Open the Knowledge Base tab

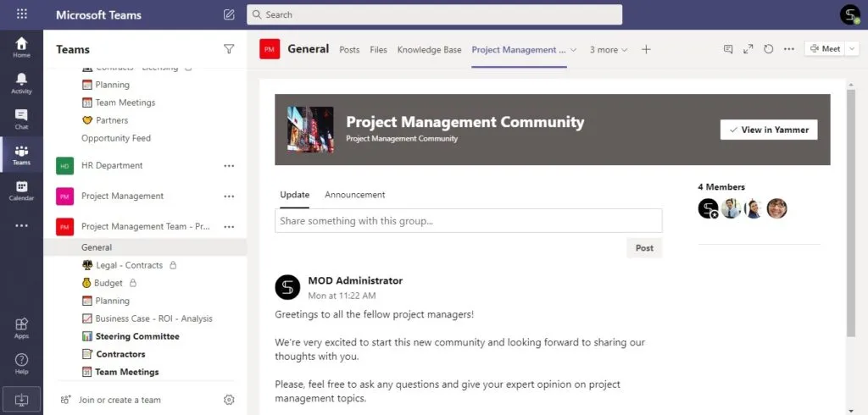pos(429,50)
